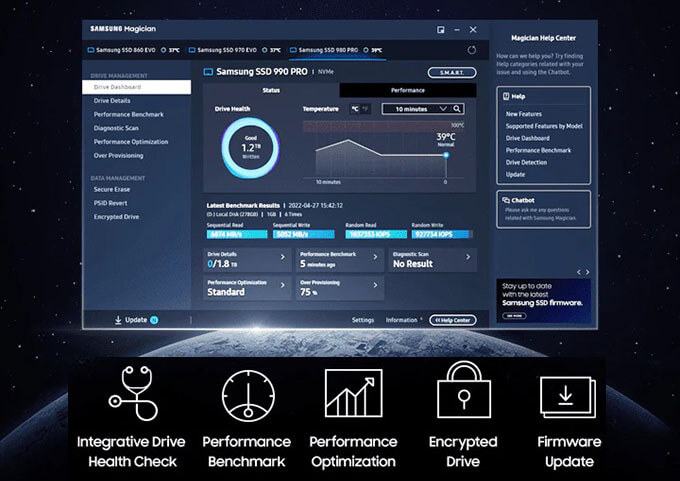Switch to the Performance tab
The width and height of the screenshot is (680, 481).
tap(407, 90)
